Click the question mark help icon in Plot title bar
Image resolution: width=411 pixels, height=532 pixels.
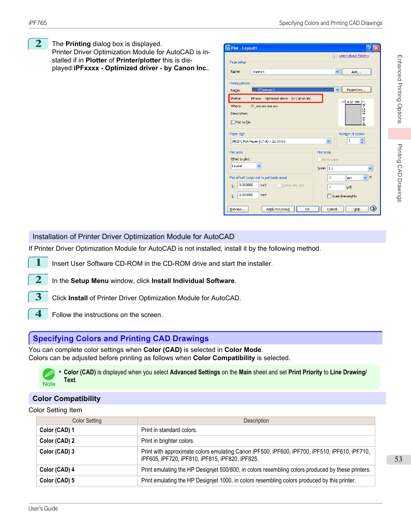tap(369, 48)
